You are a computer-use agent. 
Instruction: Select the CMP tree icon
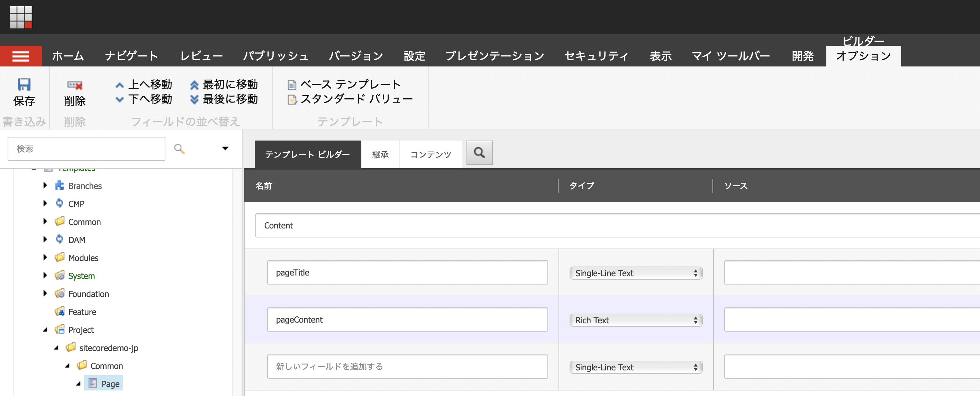tap(60, 204)
